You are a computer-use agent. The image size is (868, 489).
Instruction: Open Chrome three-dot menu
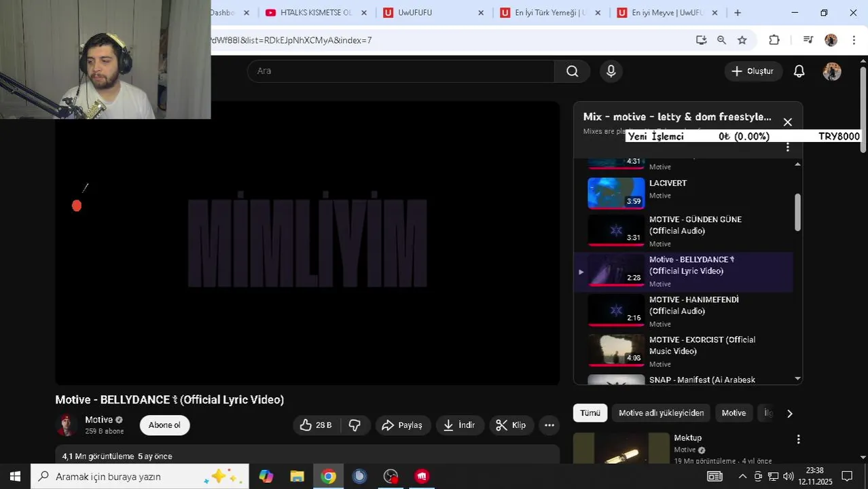coord(854,40)
